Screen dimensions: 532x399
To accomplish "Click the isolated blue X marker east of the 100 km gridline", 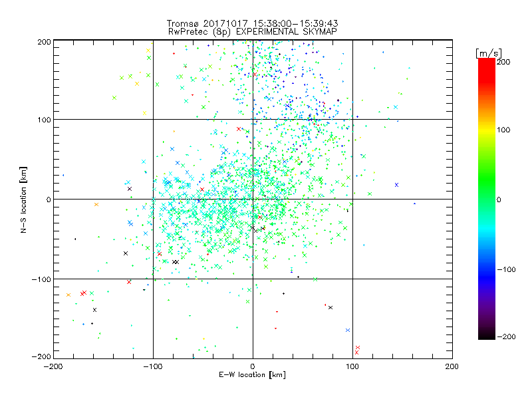I will tap(396, 185).
